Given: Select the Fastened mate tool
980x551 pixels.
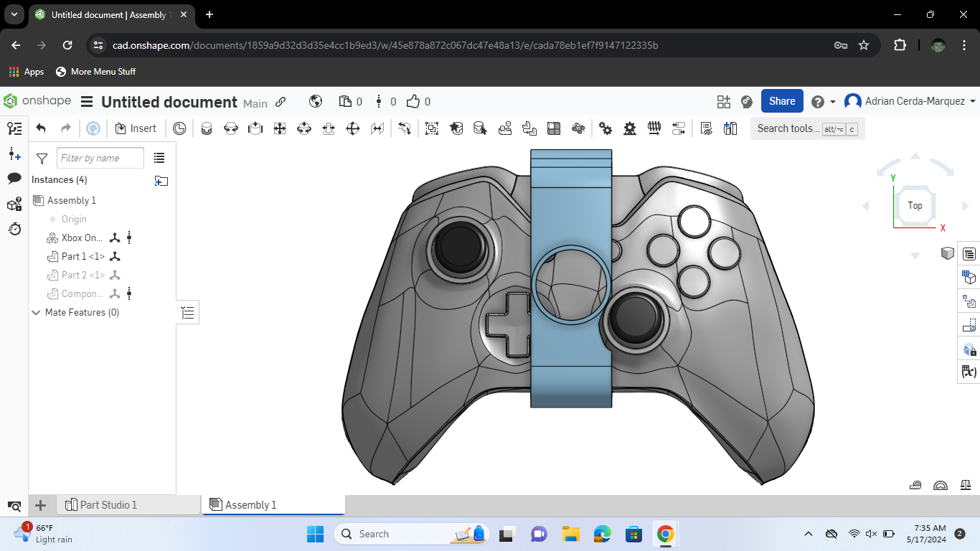Looking at the screenshot, I should (x=207, y=128).
